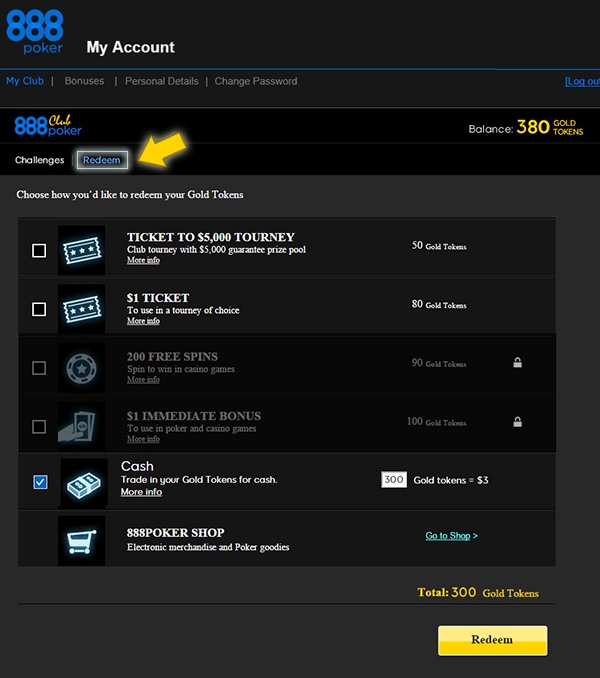The image size is (600, 678).
Task: Click the $5,000 tourney ticket icon
Action: coord(82,250)
